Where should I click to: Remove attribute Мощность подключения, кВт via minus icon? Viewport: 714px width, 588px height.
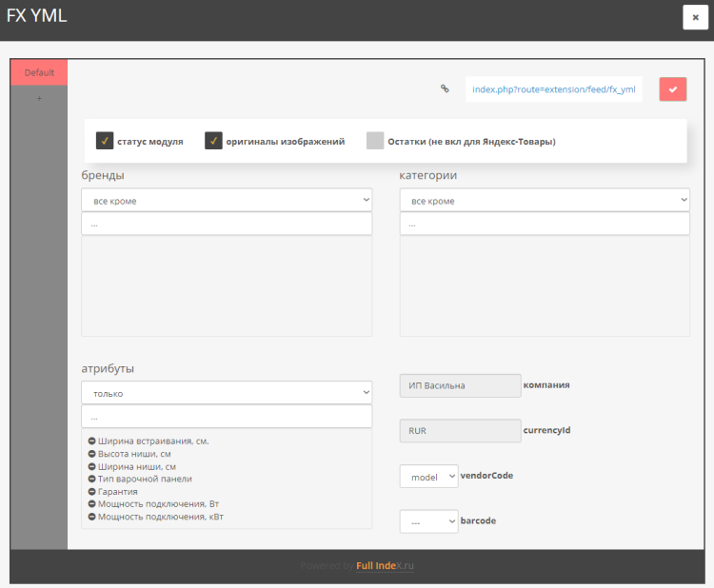click(91, 517)
